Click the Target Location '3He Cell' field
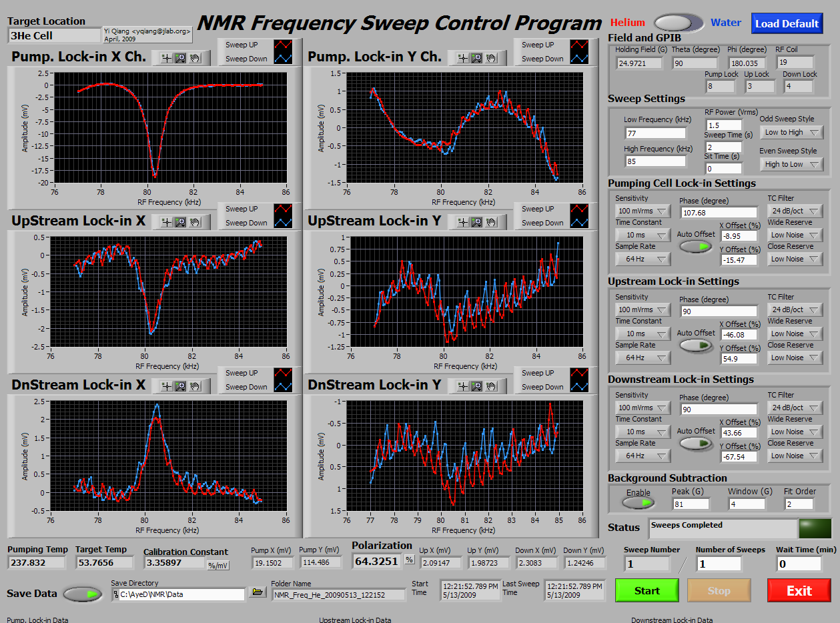Image resolution: width=840 pixels, height=623 pixels. click(54, 35)
